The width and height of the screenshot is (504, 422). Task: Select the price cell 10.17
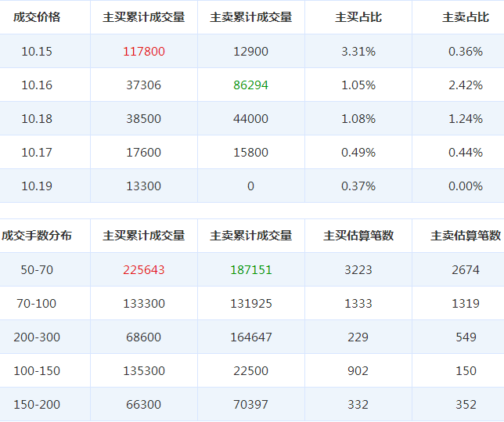(37, 153)
